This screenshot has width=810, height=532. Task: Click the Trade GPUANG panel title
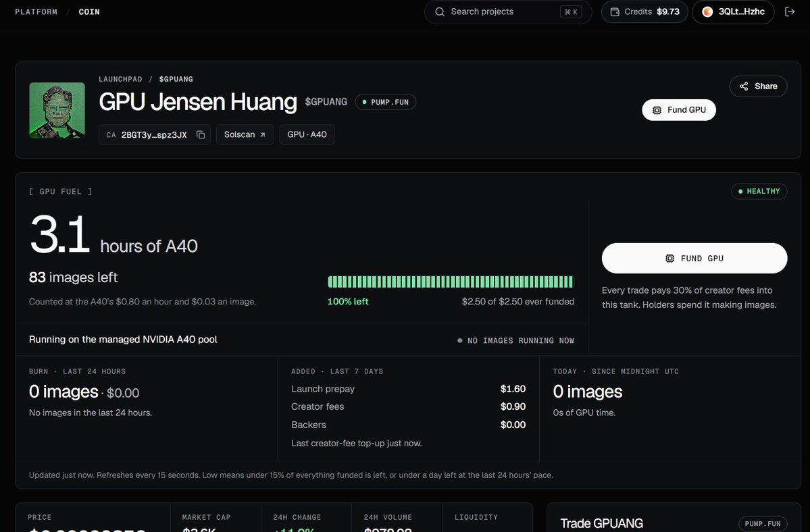602,523
